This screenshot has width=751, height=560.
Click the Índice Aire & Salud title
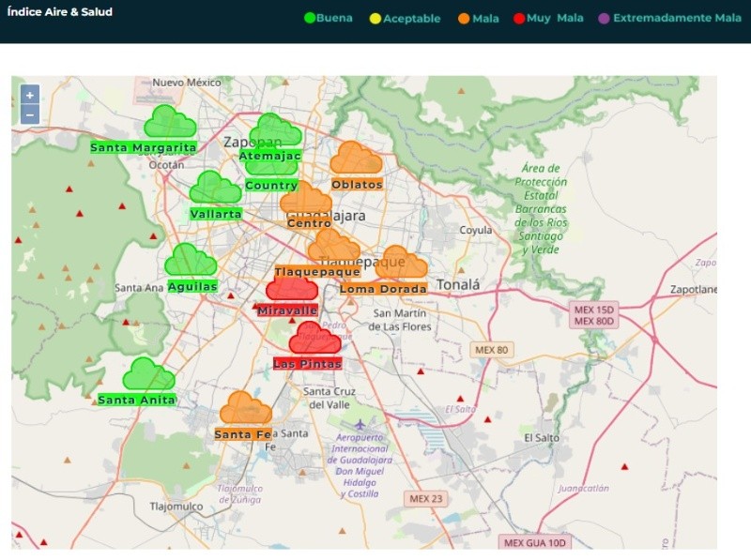tap(59, 12)
